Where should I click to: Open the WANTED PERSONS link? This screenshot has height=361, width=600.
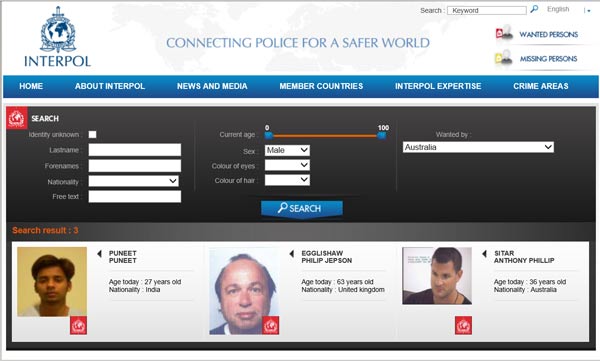548,34
